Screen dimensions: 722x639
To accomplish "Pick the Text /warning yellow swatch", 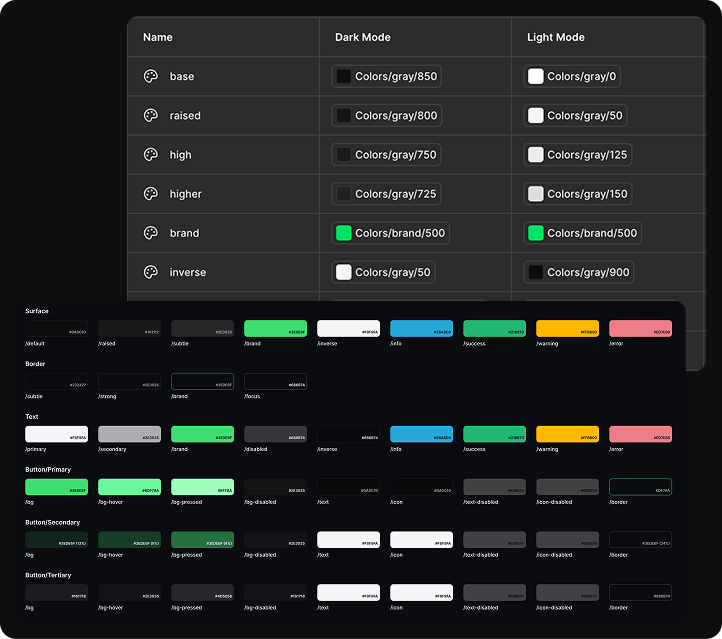I will pos(567,435).
